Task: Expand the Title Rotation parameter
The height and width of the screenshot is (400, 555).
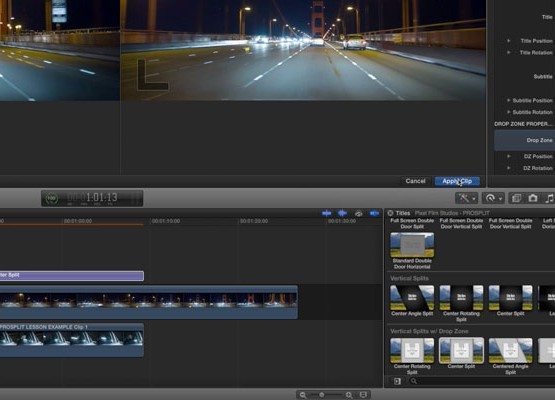Action: 509,53
